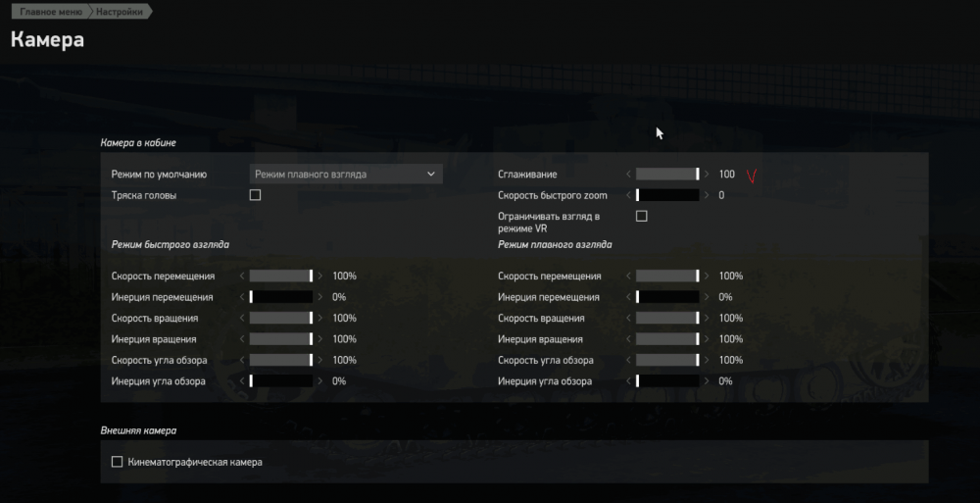The height and width of the screenshot is (503, 980).
Task: Decrease smooth-look Инерция угла обзора left arrow
Action: tap(628, 381)
